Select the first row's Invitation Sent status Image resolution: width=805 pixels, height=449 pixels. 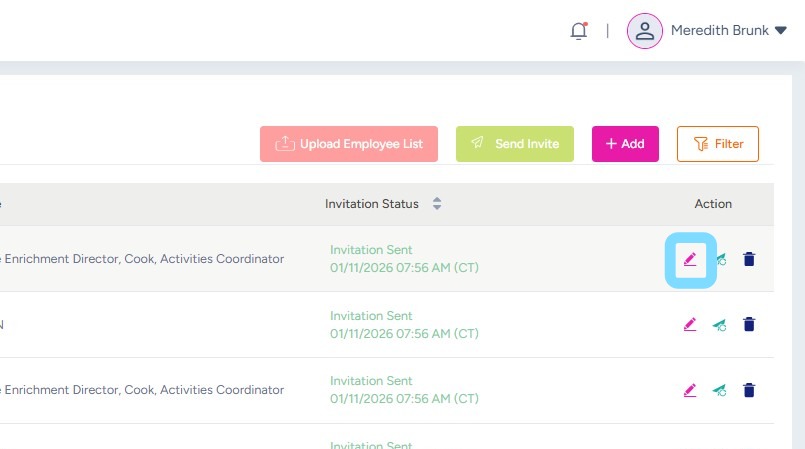point(371,250)
